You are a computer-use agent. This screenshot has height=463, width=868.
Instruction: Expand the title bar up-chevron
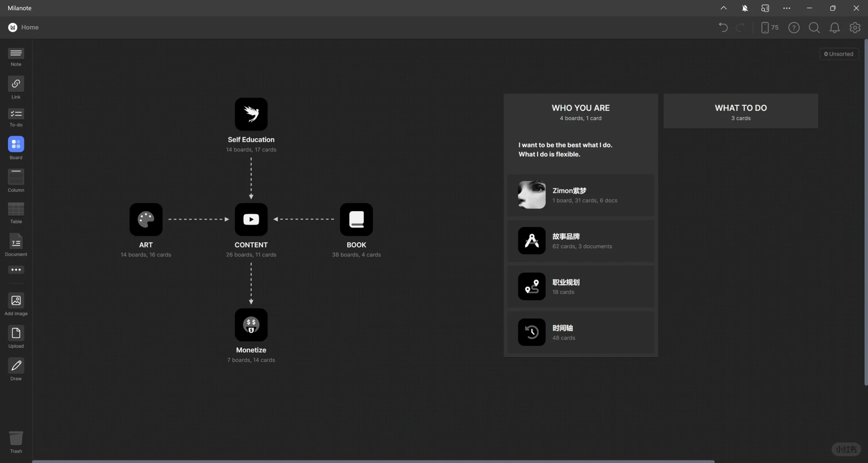click(x=724, y=8)
